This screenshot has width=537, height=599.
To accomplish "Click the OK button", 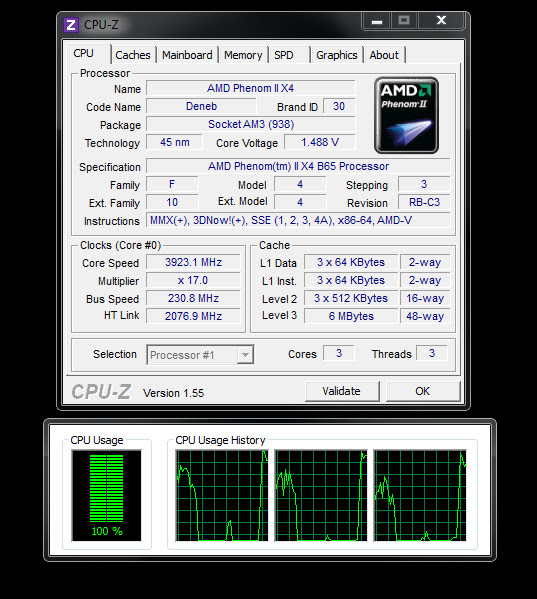I will [423, 391].
